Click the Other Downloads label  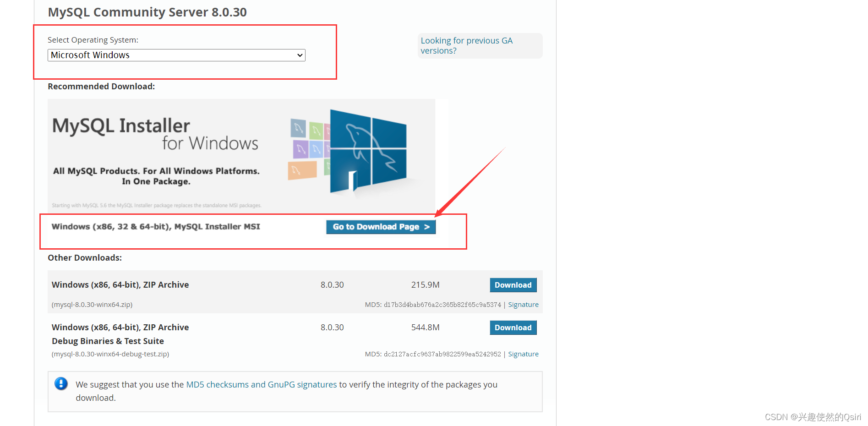tap(85, 258)
